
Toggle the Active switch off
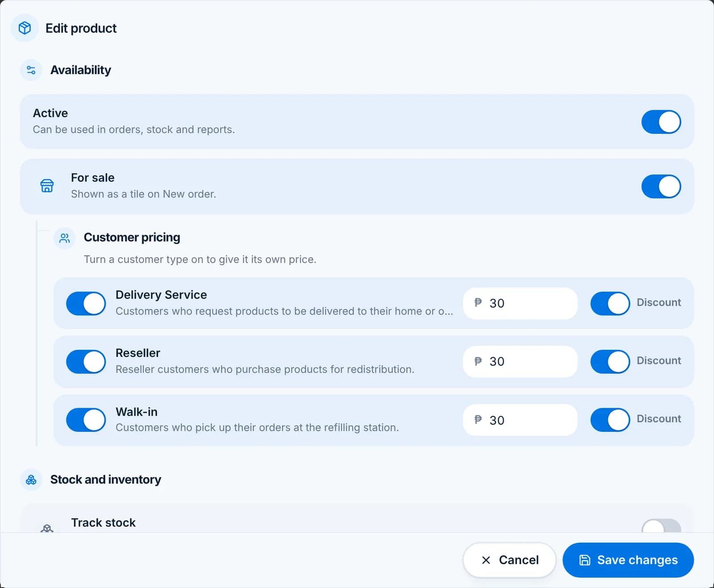(661, 122)
